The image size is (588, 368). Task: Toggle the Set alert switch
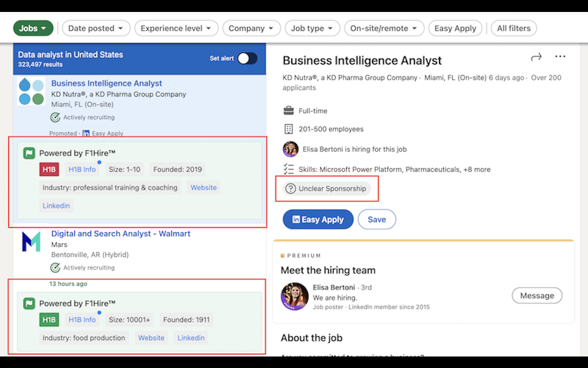point(247,58)
